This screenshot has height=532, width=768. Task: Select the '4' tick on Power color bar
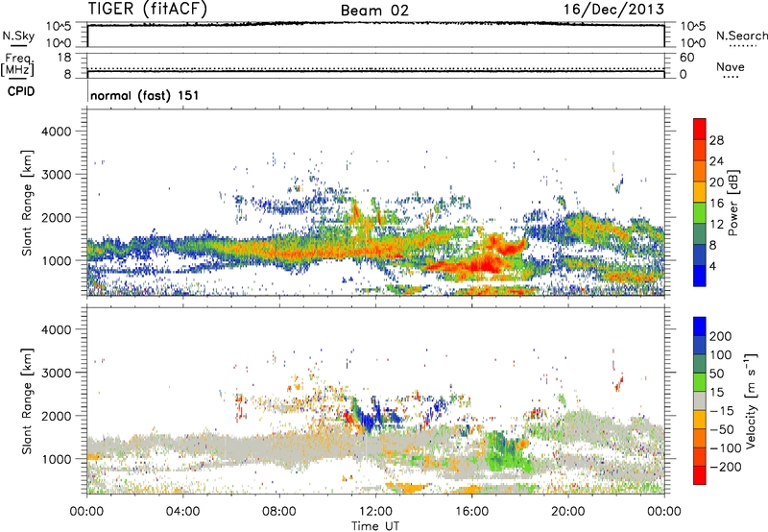point(712,267)
